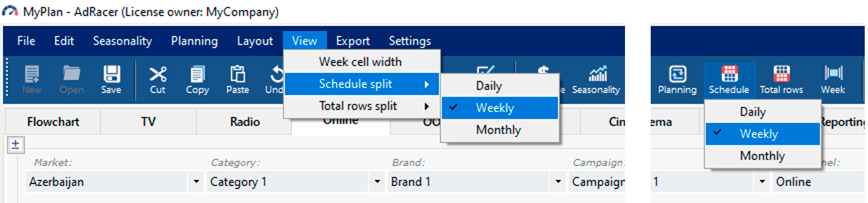Open the Settings menu

pyautogui.click(x=410, y=41)
